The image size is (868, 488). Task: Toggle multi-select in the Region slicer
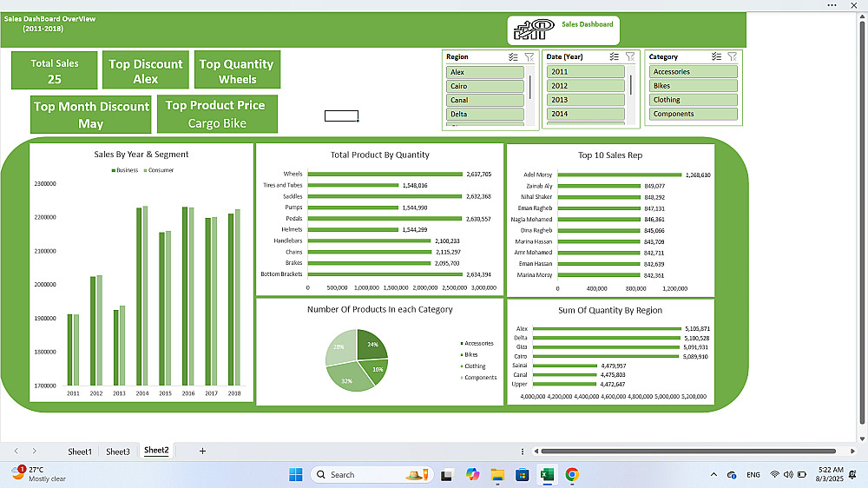tap(513, 57)
